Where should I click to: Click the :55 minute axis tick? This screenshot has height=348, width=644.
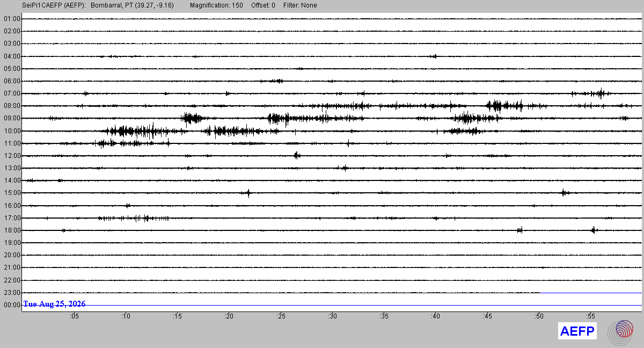coord(591,316)
